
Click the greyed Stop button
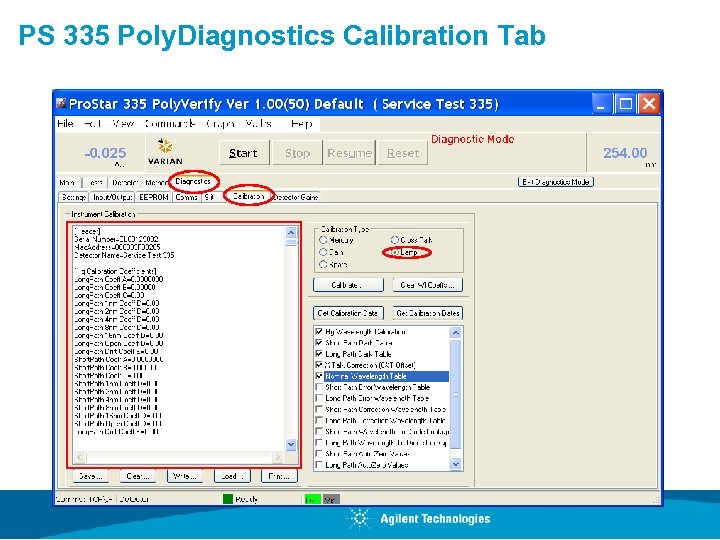(298, 153)
